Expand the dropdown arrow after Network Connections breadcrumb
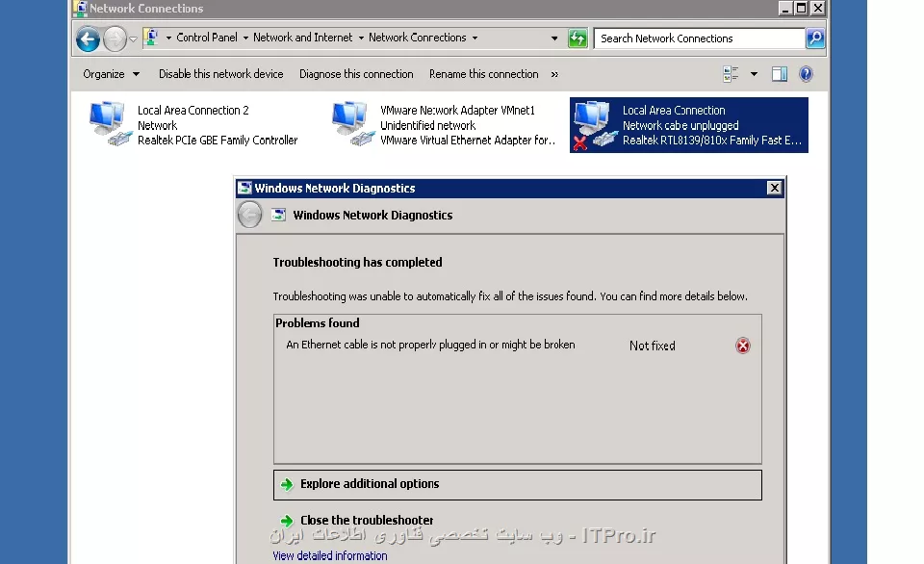The width and height of the screenshot is (924, 564). (x=475, y=38)
